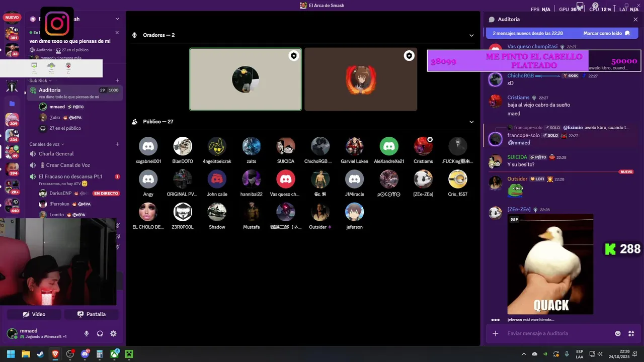Open user settings gear icon
The image size is (644, 362).
point(113,333)
